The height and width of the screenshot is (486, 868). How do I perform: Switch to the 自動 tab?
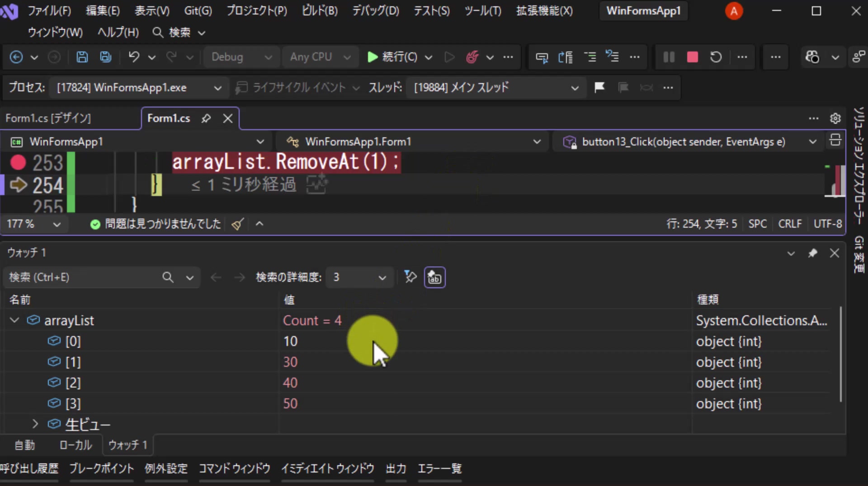tap(24, 445)
